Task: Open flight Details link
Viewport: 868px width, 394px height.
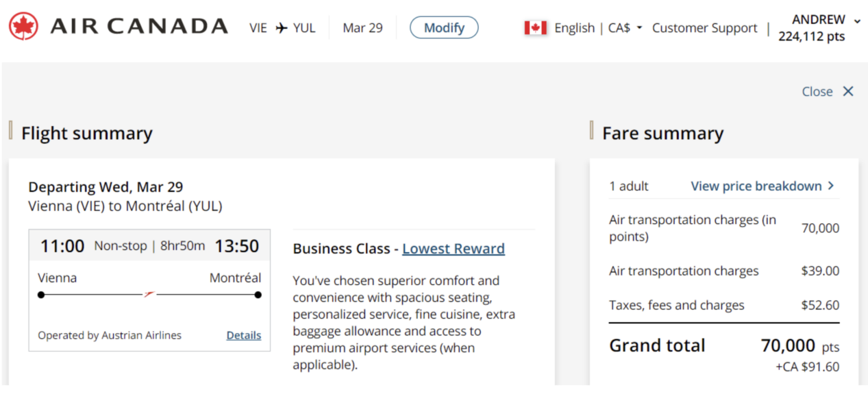Action: (x=244, y=335)
